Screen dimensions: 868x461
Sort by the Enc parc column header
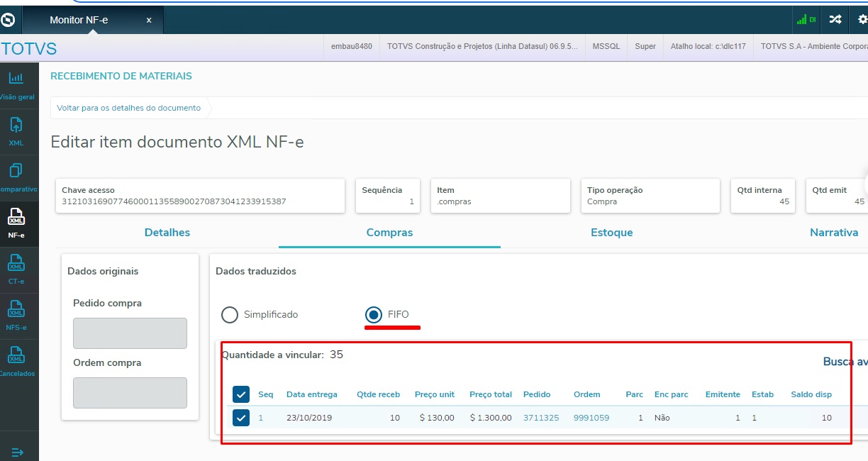point(672,394)
